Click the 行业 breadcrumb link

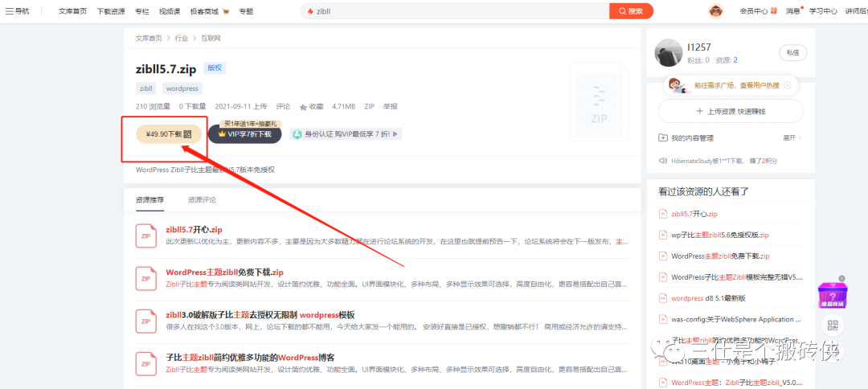click(182, 39)
